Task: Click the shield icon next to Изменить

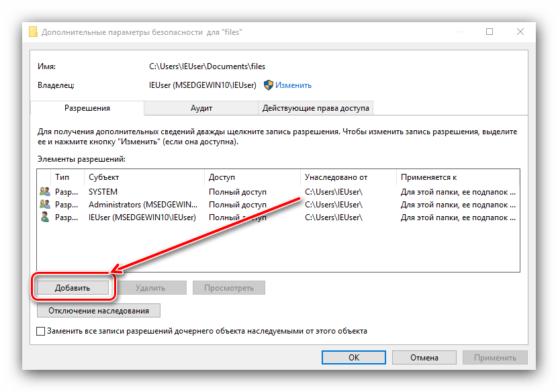Action: click(268, 85)
